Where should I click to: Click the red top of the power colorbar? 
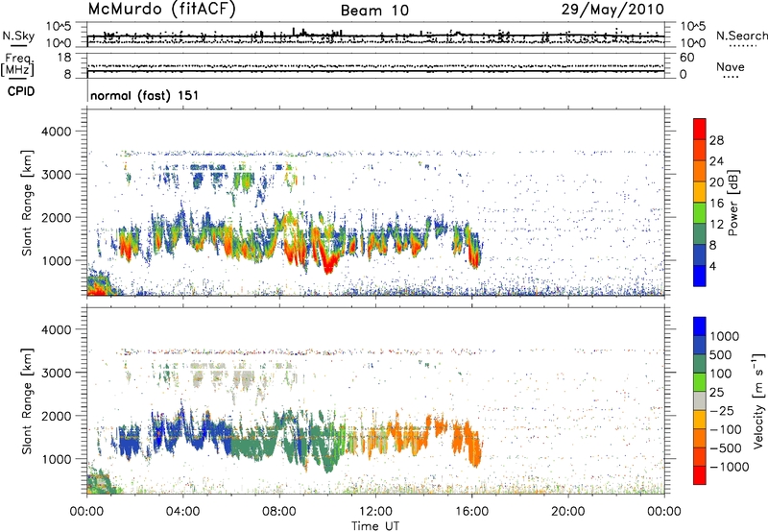pos(700,128)
